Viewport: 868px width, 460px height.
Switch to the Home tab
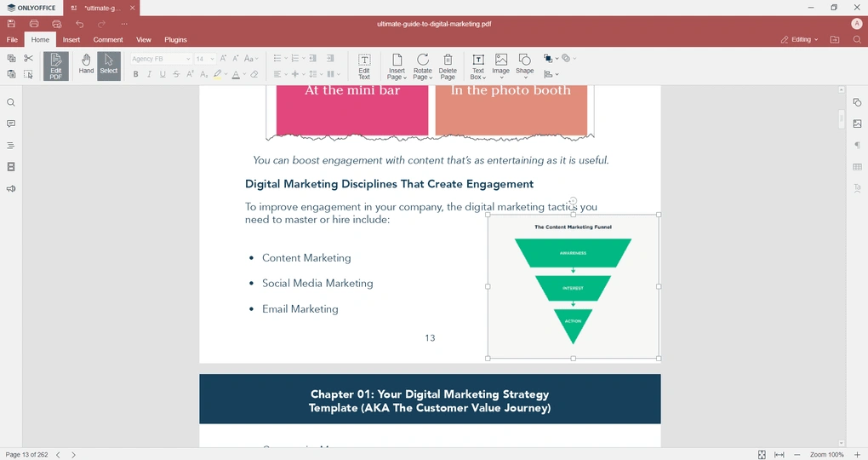[x=40, y=40]
